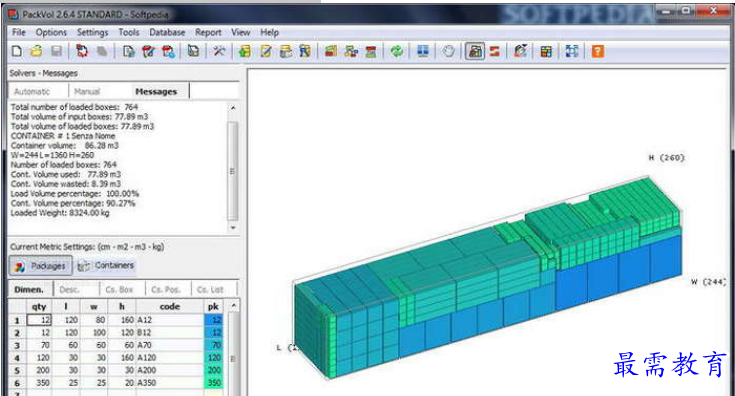The height and width of the screenshot is (396, 735).
Task: Switch to the Manual solver tab
Action: (x=87, y=91)
